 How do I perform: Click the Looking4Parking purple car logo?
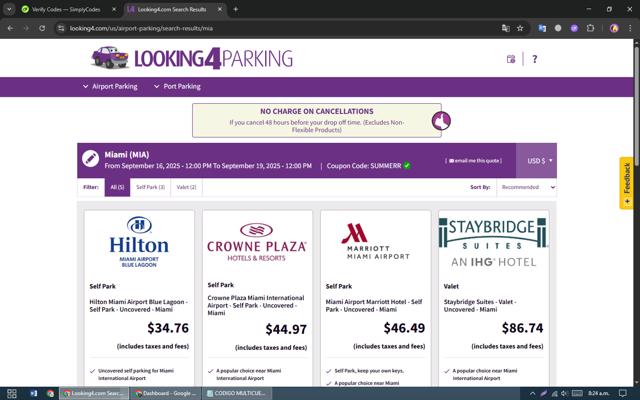click(x=110, y=57)
